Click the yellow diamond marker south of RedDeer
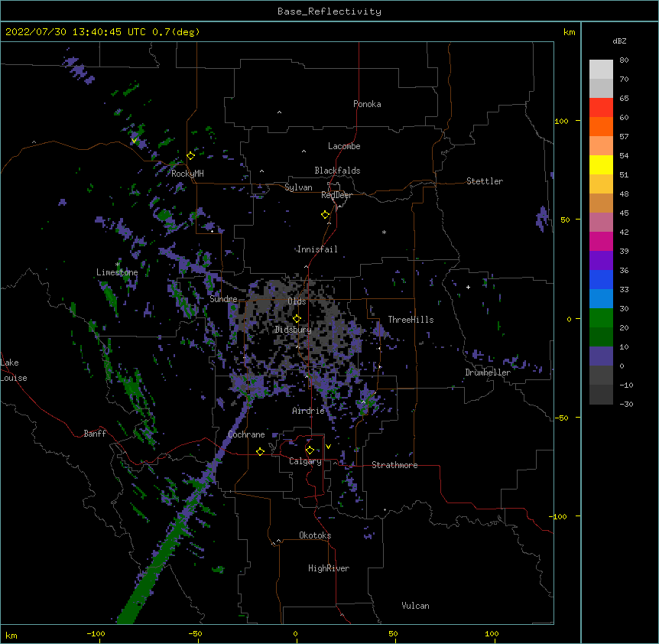Screen dimensions: 659x644 (x=326, y=215)
